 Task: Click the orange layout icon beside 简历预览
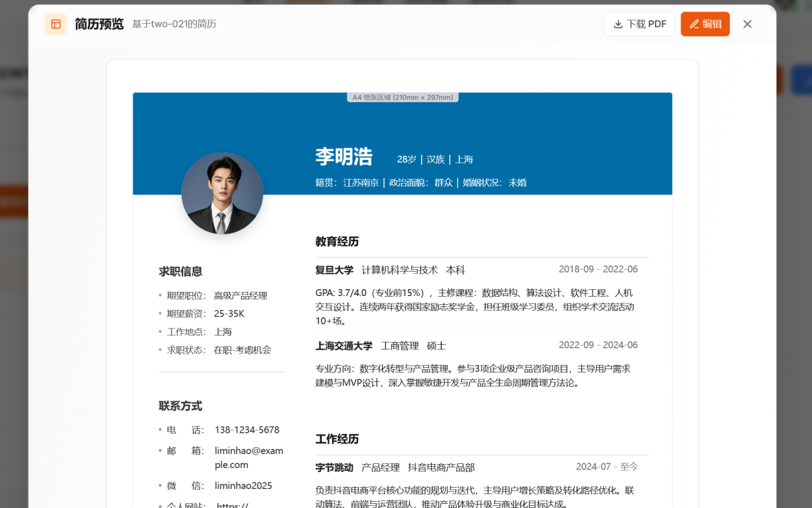pos(55,24)
